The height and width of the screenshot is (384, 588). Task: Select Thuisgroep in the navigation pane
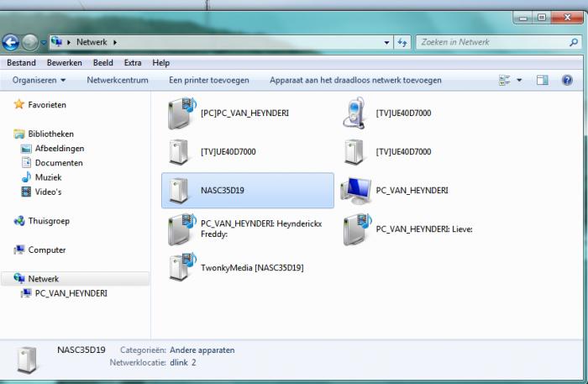(x=49, y=221)
